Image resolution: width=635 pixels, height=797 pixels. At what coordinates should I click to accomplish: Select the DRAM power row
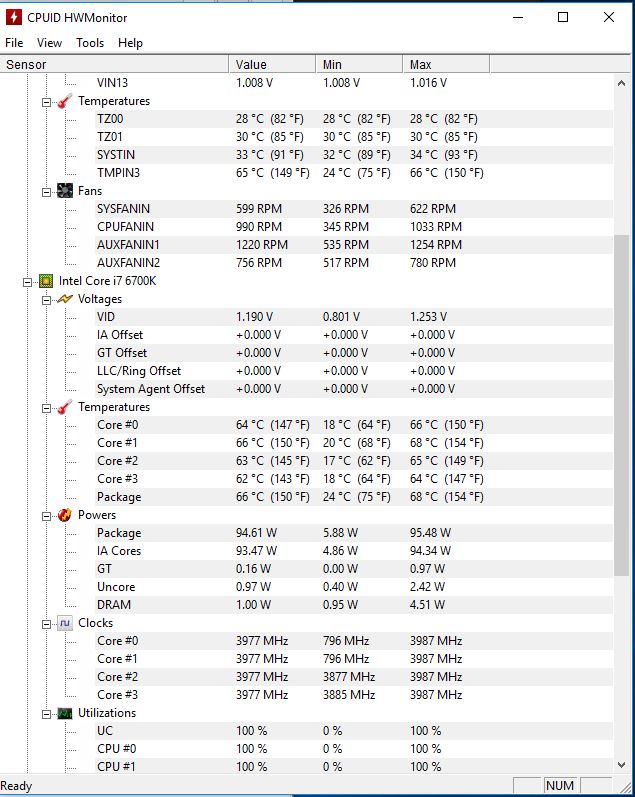tap(354, 605)
